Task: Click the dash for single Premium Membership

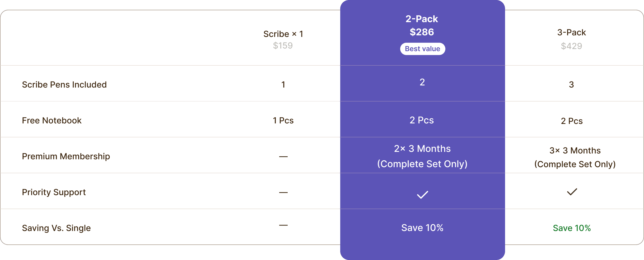Action: (x=283, y=157)
